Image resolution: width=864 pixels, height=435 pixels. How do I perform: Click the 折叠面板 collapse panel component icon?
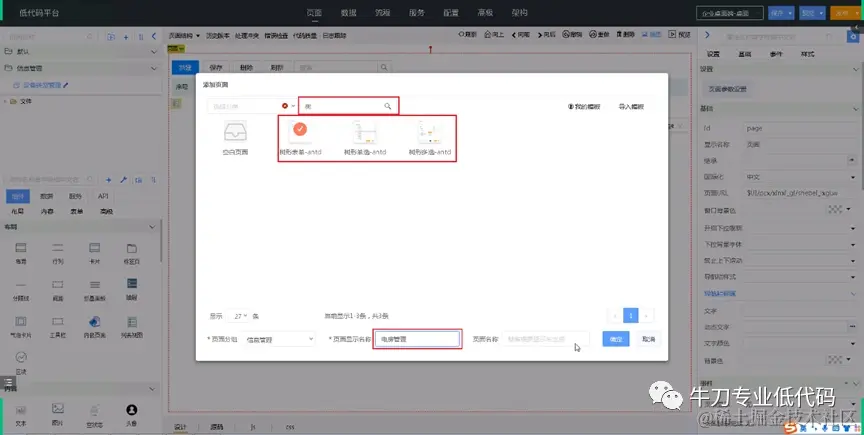pos(95,284)
